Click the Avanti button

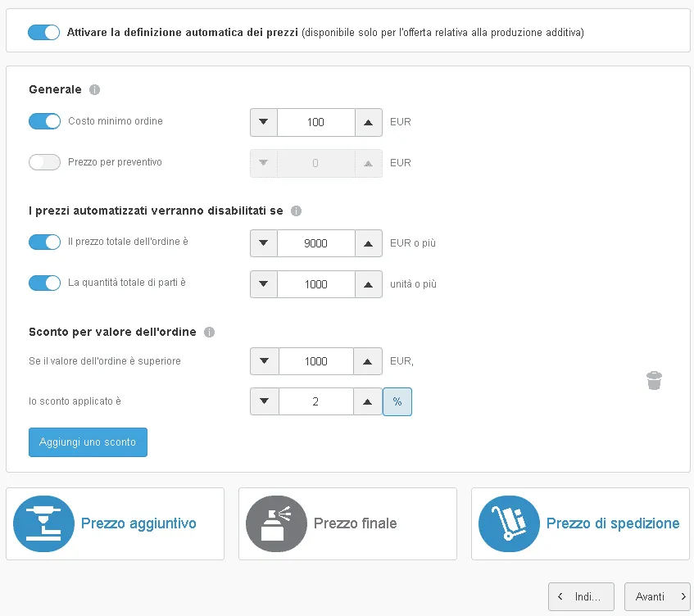pyautogui.click(x=657, y=596)
